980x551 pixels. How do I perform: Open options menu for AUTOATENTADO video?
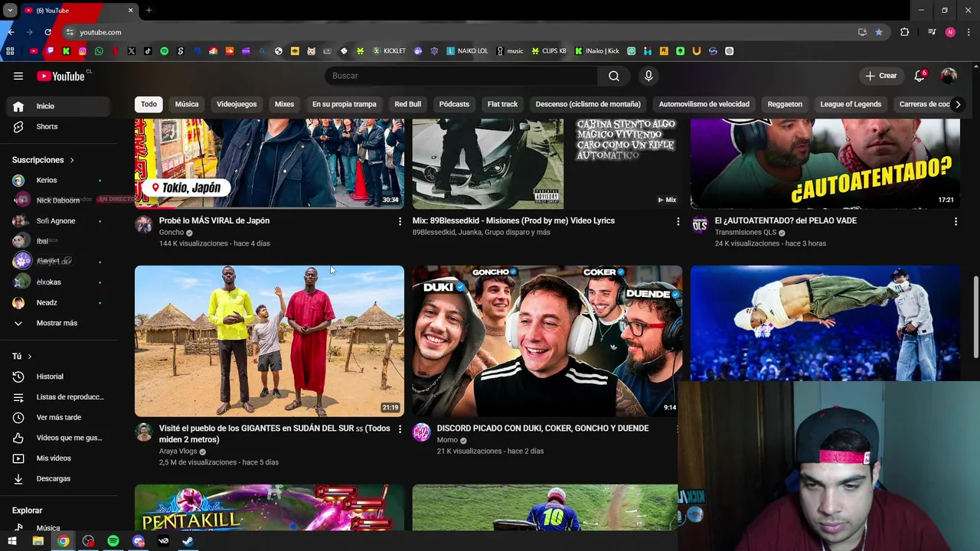(x=955, y=221)
